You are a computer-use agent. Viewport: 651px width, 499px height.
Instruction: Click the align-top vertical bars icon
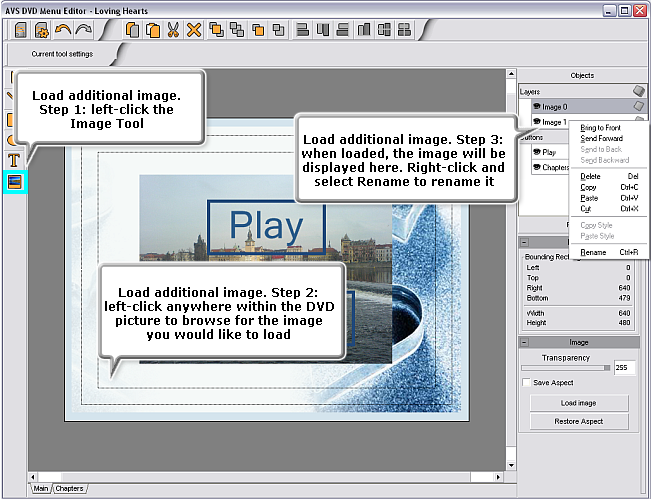pyautogui.click(x=323, y=30)
